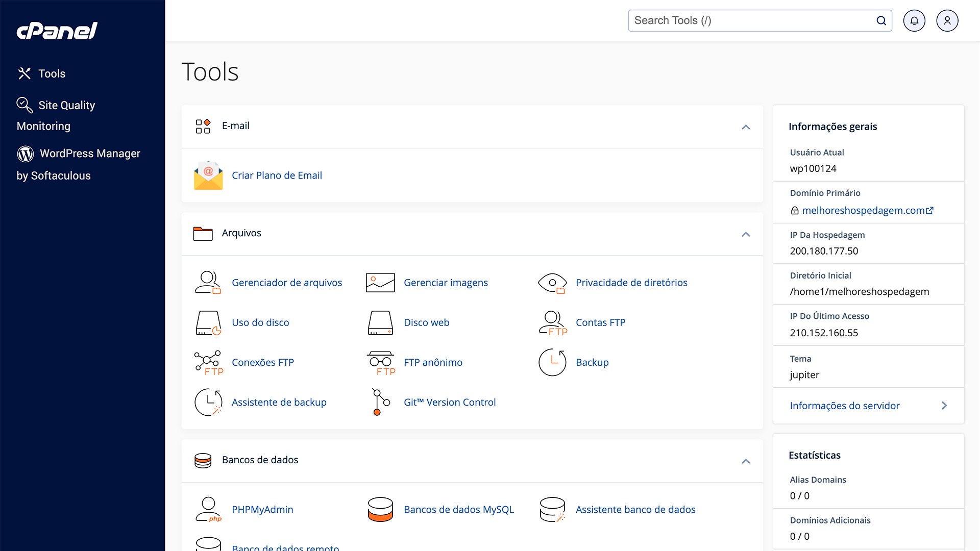Select the Gerenciar imagens tool
980x551 pixels.
coord(446,282)
